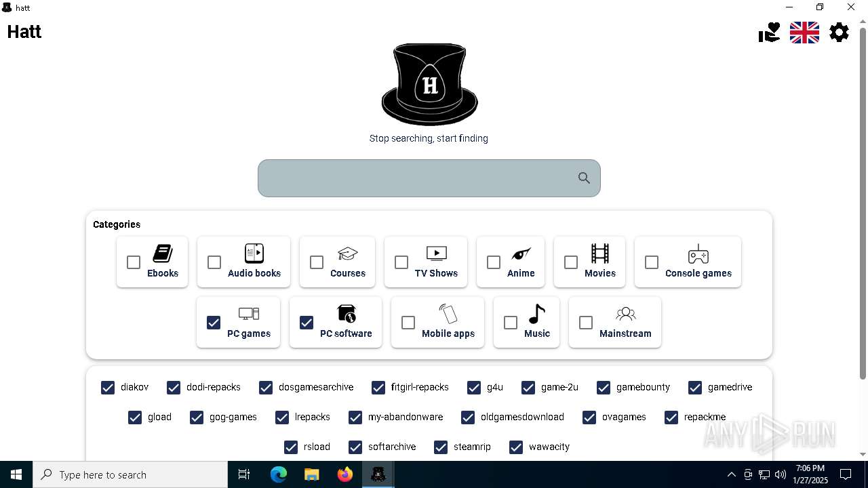This screenshot has width=868, height=488.
Task: Check the Movies category box
Action: [571, 262]
